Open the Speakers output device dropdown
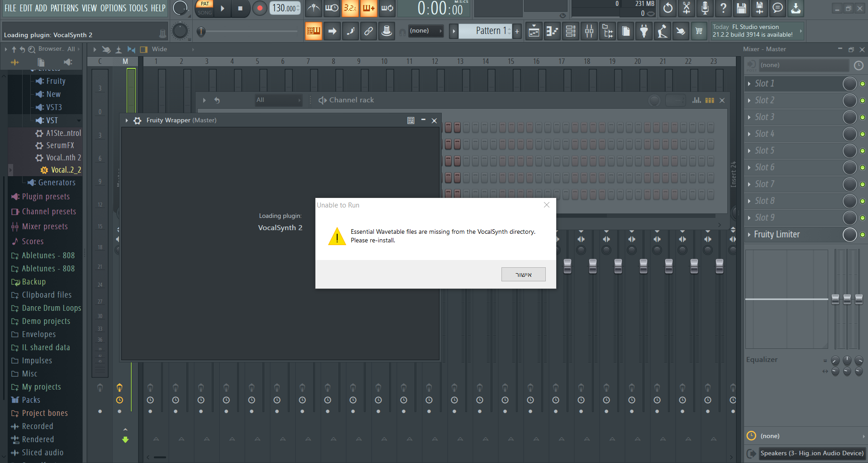 [x=812, y=453]
